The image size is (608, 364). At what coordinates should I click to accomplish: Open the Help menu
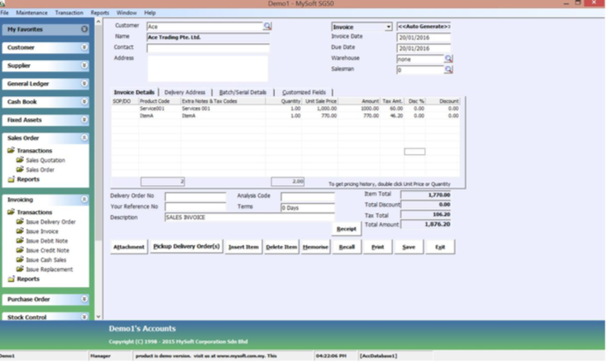(x=150, y=13)
